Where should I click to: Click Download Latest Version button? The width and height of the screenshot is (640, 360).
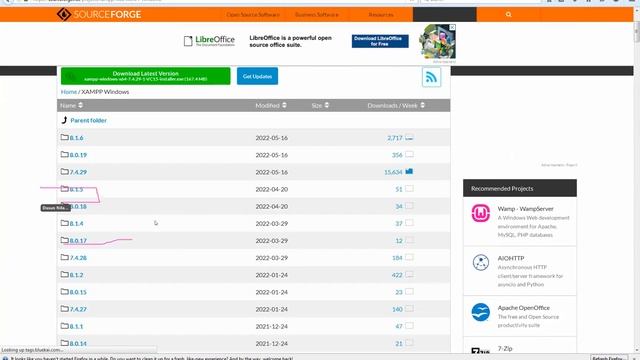146,76
